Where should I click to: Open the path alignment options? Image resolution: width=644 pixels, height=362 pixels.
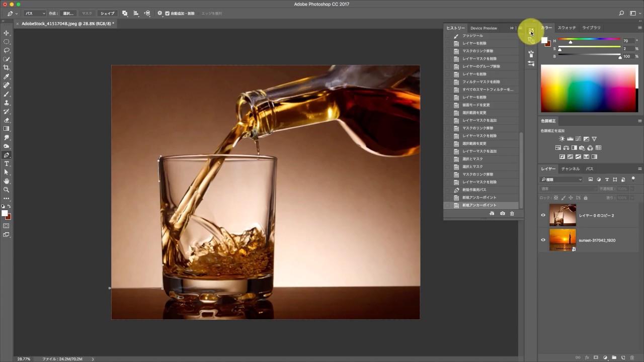click(x=136, y=13)
